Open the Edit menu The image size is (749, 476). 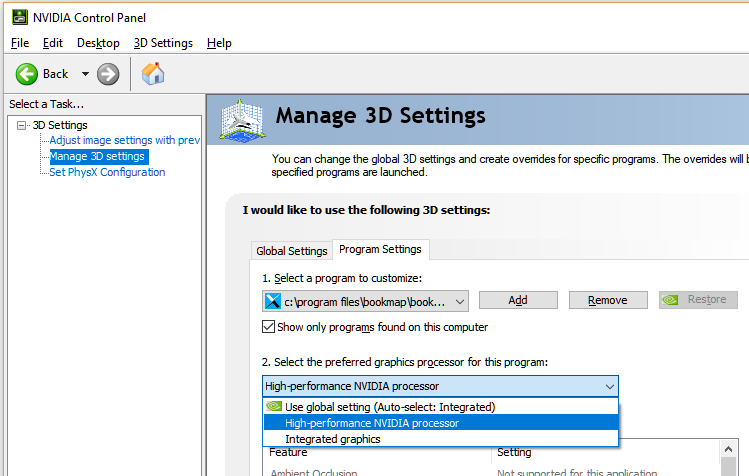click(x=53, y=43)
